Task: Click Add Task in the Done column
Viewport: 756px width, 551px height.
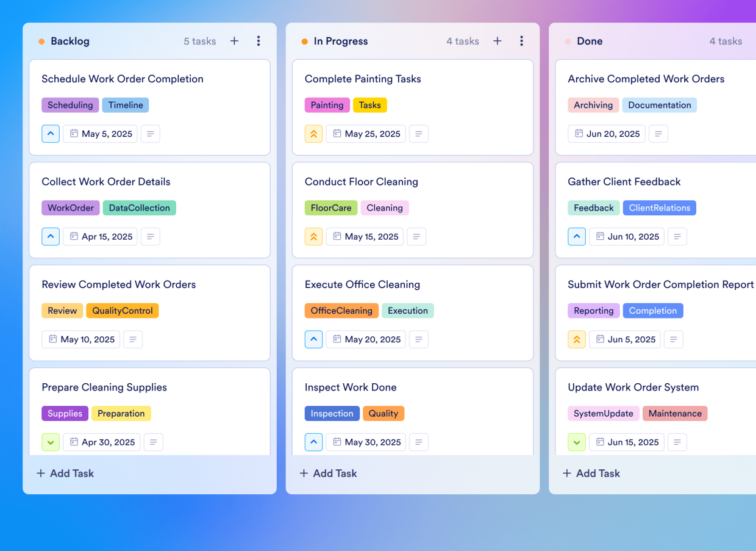Action: click(591, 473)
